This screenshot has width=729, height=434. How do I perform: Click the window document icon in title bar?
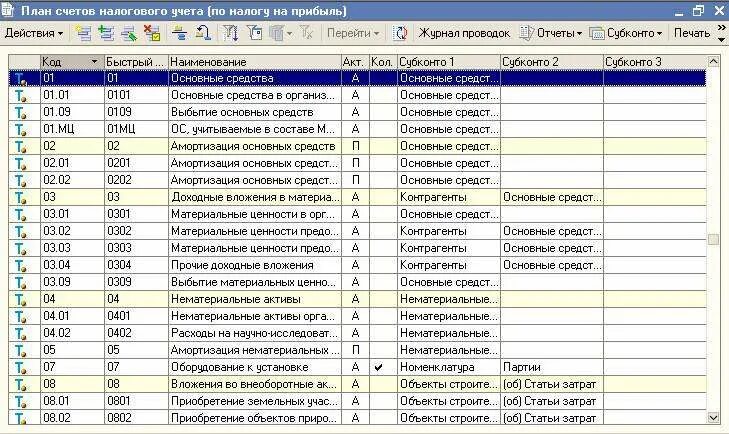coord(8,10)
